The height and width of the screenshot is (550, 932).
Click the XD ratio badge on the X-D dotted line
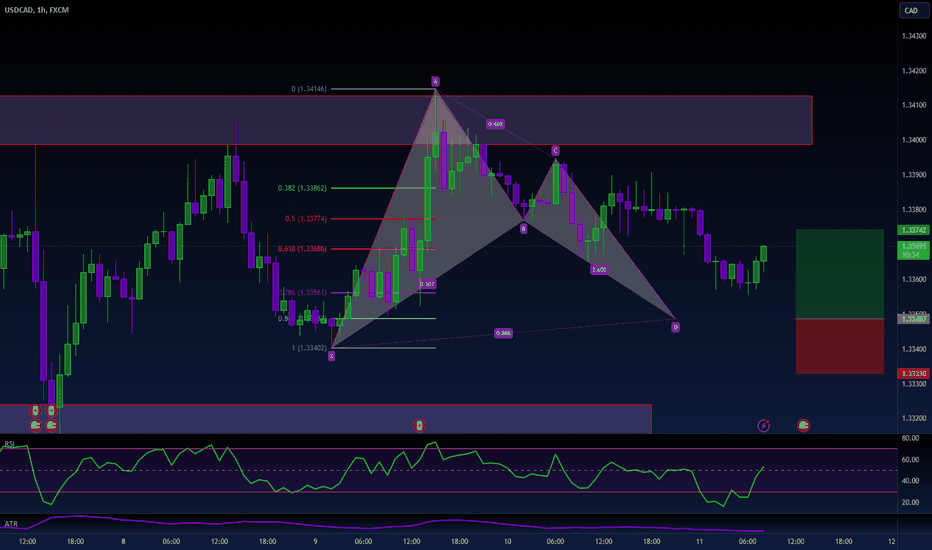pyautogui.click(x=503, y=333)
